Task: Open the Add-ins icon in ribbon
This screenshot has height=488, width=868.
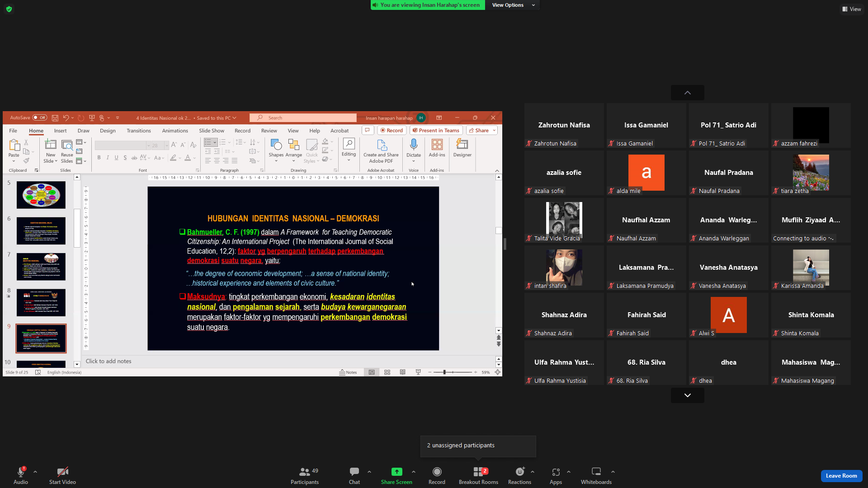Action: click(437, 145)
